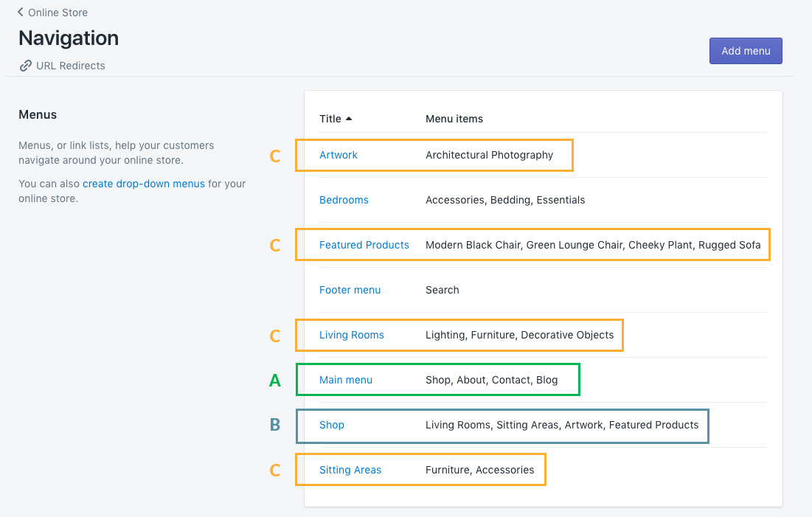The height and width of the screenshot is (517, 812).
Task: Click the Menu items column header
Action: tap(454, 119)
